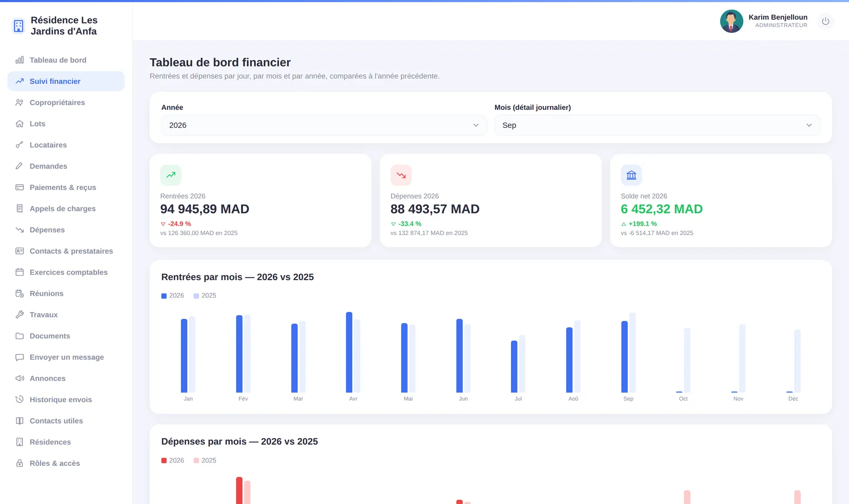
Task: Open the Mois dropdown showing Sep
Action: (657, 125)
